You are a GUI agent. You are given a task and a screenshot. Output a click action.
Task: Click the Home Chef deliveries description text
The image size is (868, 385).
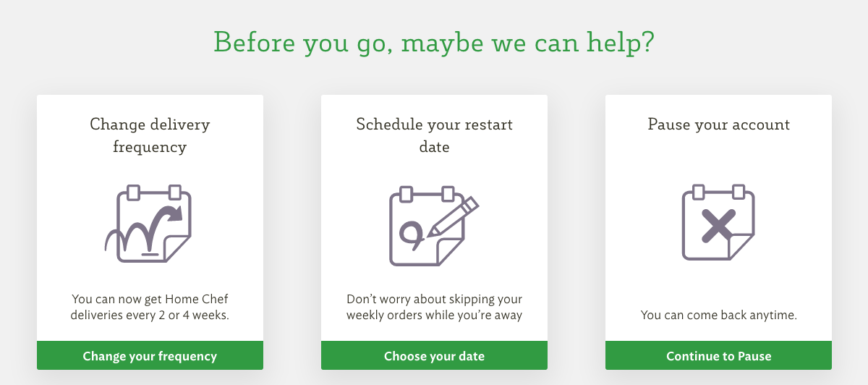[150, 307]
